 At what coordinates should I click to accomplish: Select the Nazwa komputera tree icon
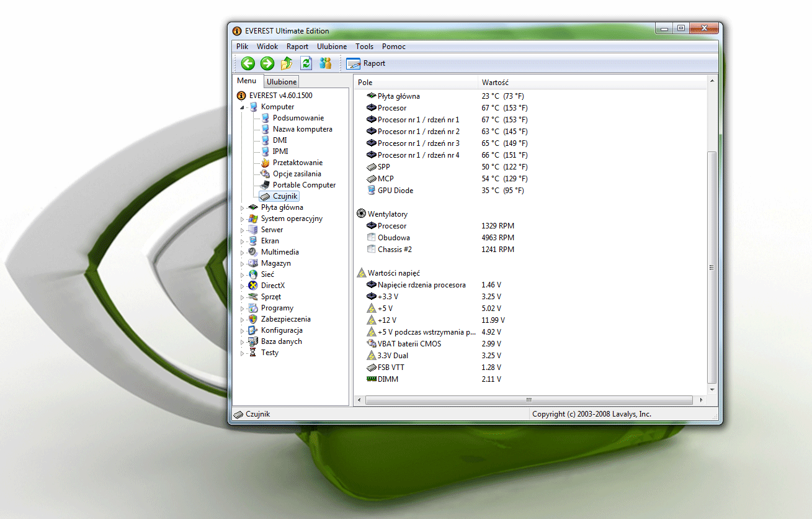tap(265, 129)
